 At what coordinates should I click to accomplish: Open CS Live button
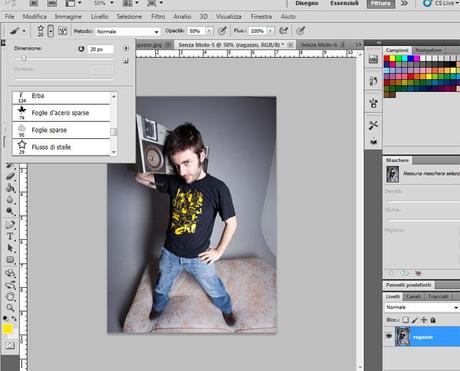coord(440,3)
